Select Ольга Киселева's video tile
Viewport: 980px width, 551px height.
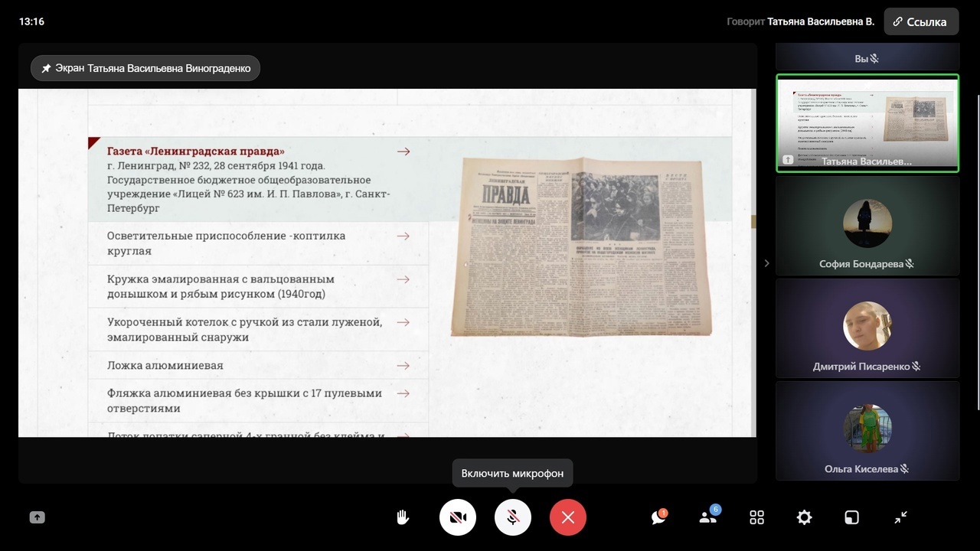point(867,431)
